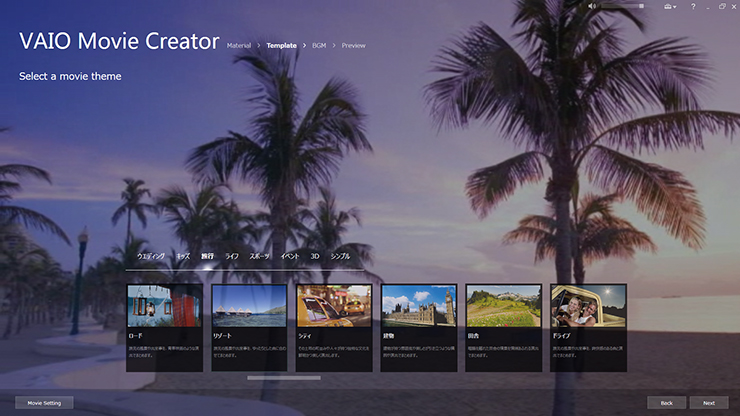Open the キッズ category tab
This screenshot has height=416, width=740.
183,257
